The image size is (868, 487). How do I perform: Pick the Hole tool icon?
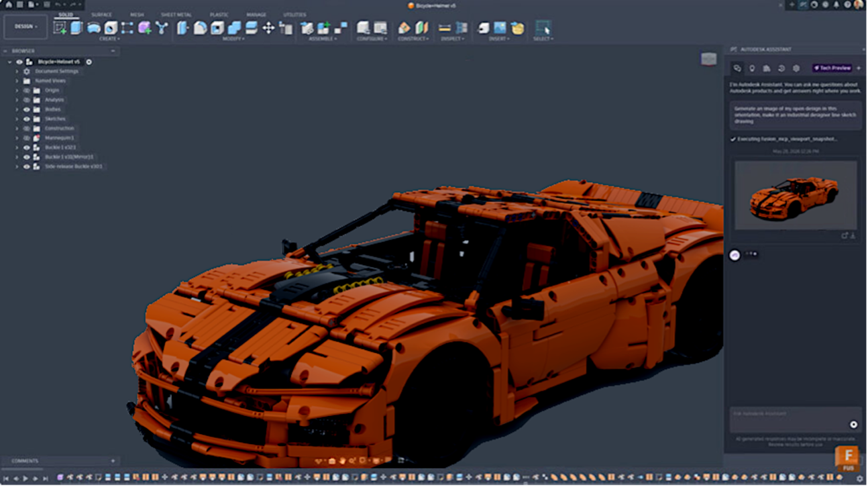tap(111, 28)
